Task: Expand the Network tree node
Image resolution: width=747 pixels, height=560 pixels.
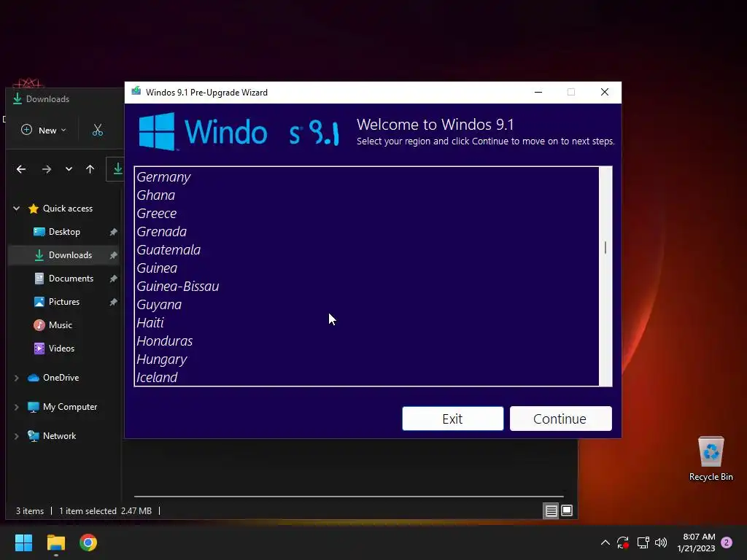Action: click(x=17, y=436)
